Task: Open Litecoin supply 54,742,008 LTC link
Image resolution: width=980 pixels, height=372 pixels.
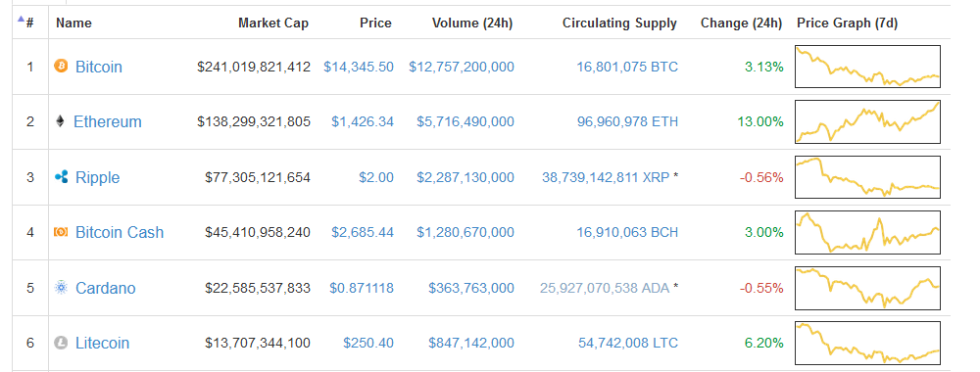Action: pos(627,343)
